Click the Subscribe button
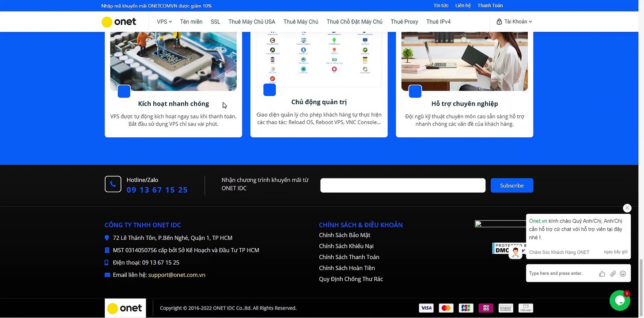 (x=512, y=185)
